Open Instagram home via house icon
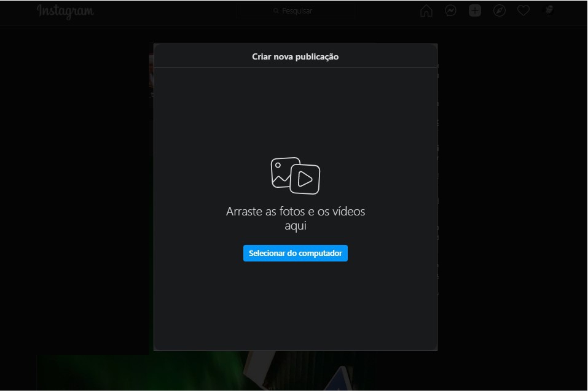588x391 pixels. [x=426, y=10]
